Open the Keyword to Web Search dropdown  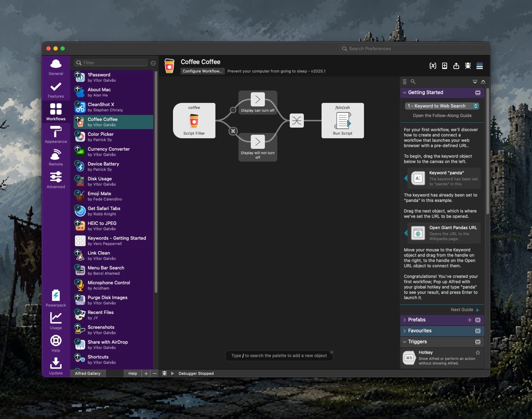click(x=442, y=106)
